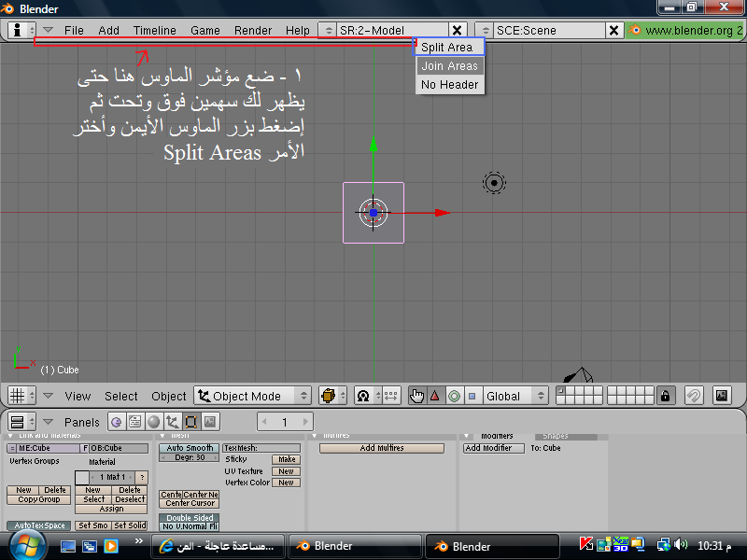Open the volume speaker tray icon
This screenshot has width=747, height=560.
pos(682,544)
